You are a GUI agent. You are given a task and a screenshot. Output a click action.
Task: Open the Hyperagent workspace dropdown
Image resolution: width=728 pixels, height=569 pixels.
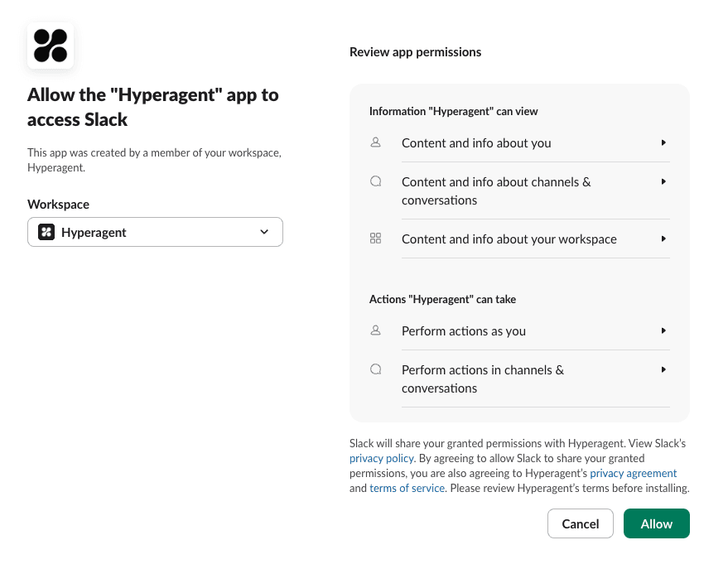(x=155, y=232)
